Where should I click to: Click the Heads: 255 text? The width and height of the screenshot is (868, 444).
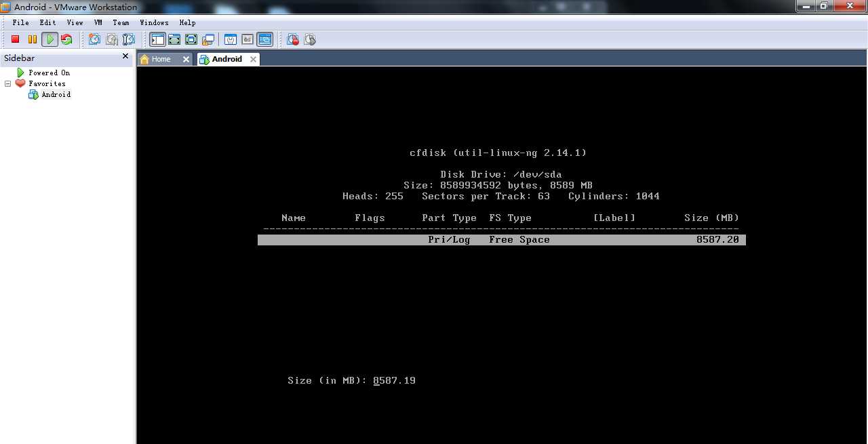tap(373, 196)
